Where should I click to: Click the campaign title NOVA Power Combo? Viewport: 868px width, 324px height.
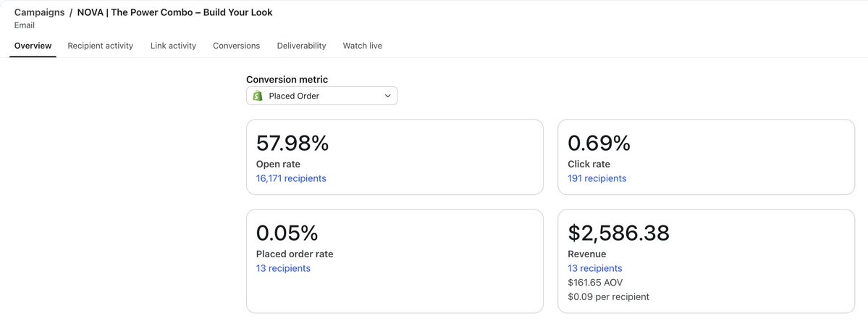coord(175,12)
